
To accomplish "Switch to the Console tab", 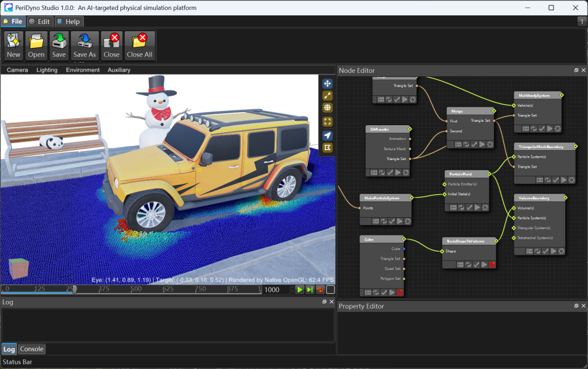I will (x=32, y=349).
